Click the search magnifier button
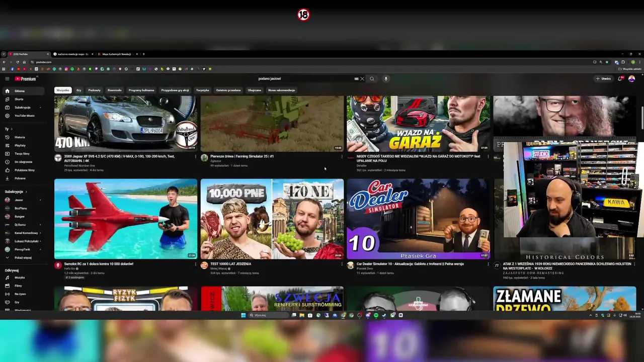This screenshot has height=362, width=644. tap(372, 78)
